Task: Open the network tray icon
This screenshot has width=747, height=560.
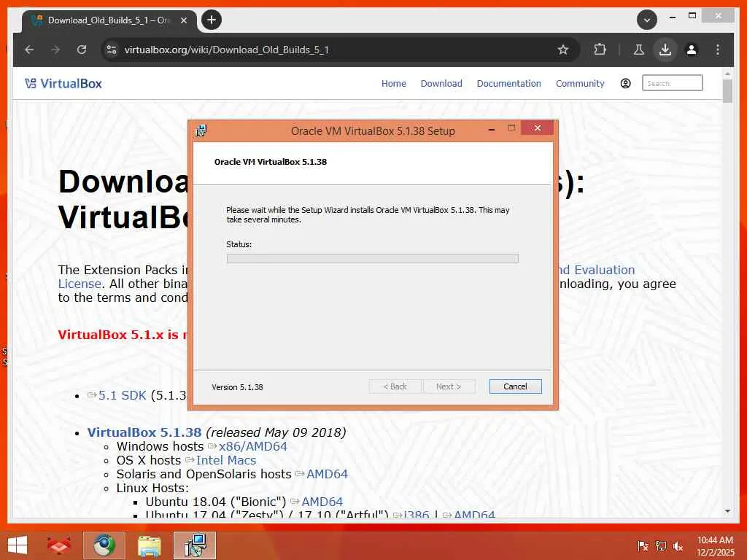Action: tap(660, 545)
